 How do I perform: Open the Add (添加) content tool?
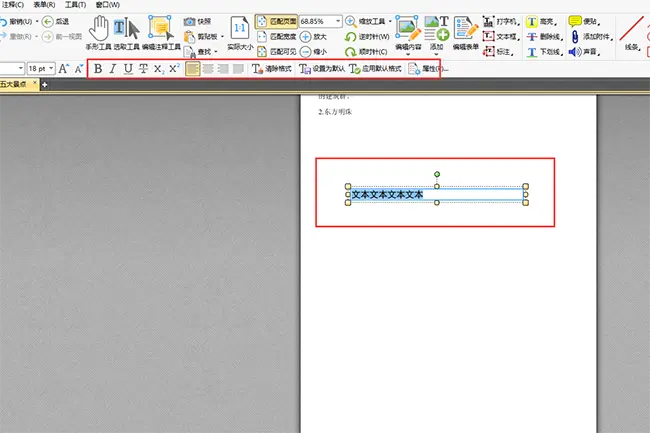pyautogui.click(x=437, y=33)
